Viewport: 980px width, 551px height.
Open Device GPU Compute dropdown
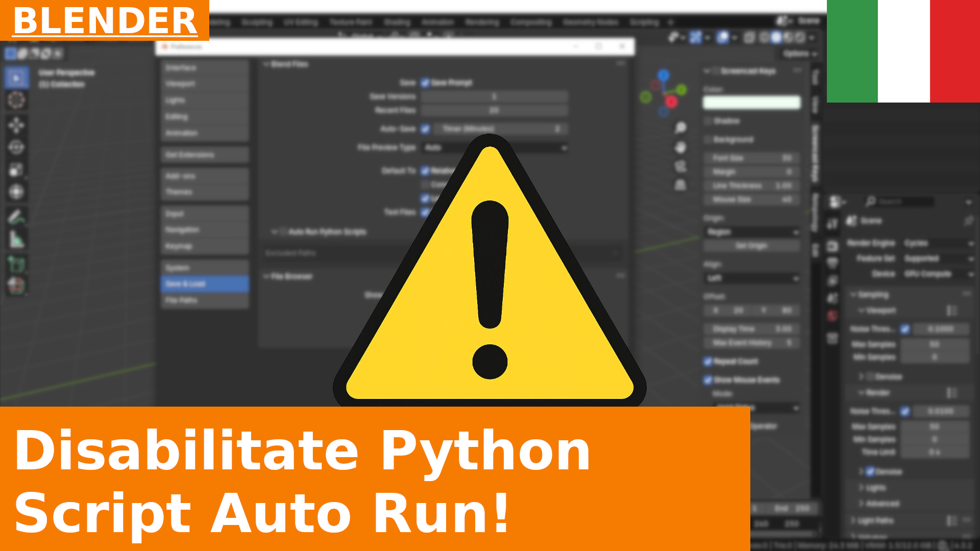[x=938, y=274]
